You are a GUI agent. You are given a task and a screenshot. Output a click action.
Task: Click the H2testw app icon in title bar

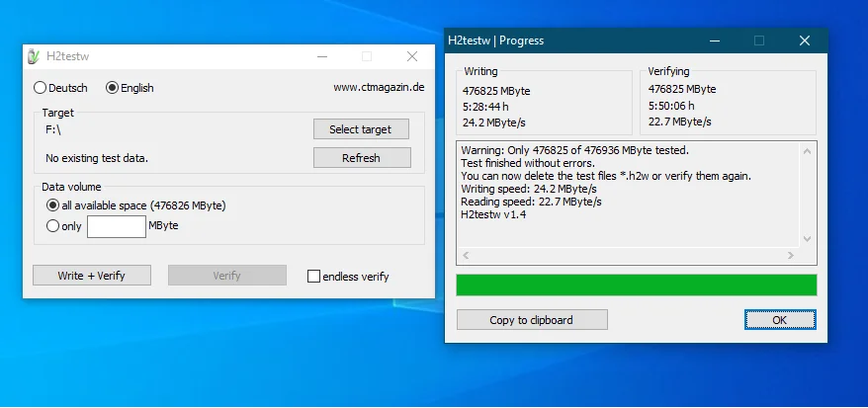pos(34,56)
